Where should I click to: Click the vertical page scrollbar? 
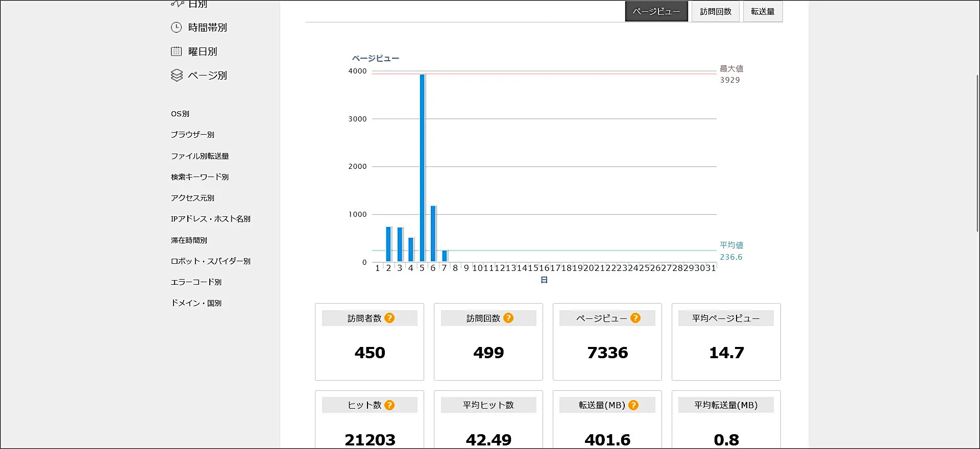point(977,153)
